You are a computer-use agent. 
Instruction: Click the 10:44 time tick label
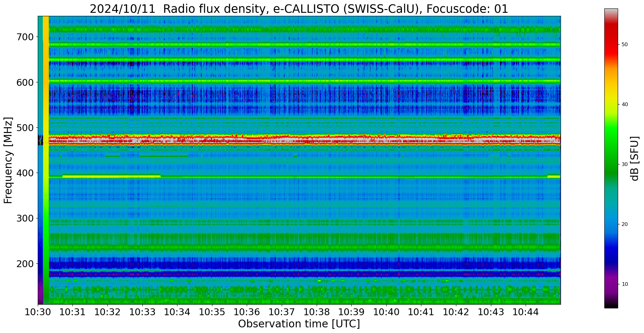526,312
